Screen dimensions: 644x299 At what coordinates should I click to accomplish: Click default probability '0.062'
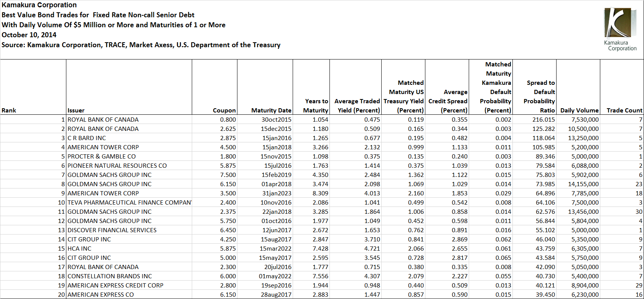(503, 240)
